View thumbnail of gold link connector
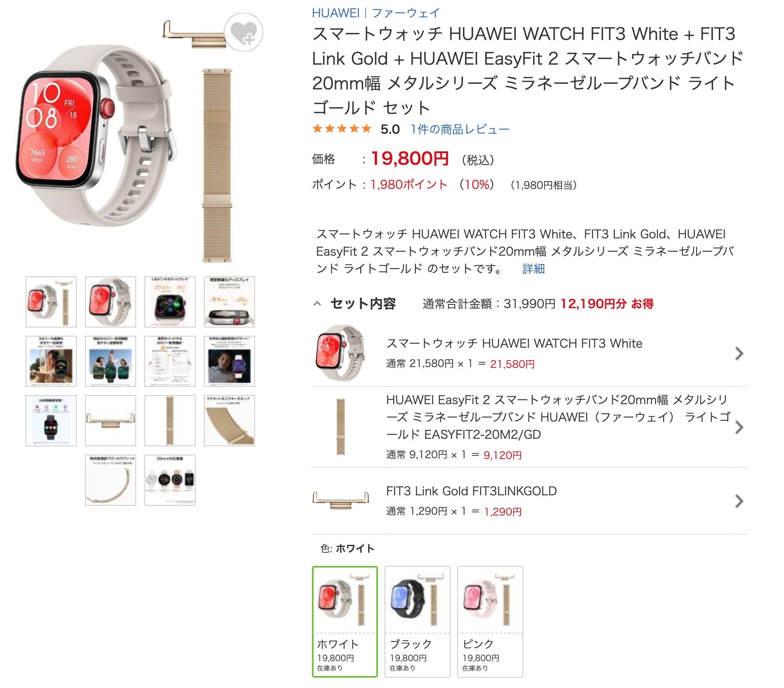Image resolution: width=784 pixels, height=688 pixels. 111,421
